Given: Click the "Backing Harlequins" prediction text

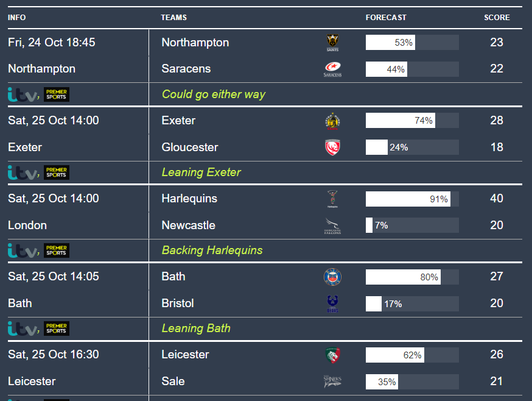Looking at the screenshot, I should coord(212,250).
